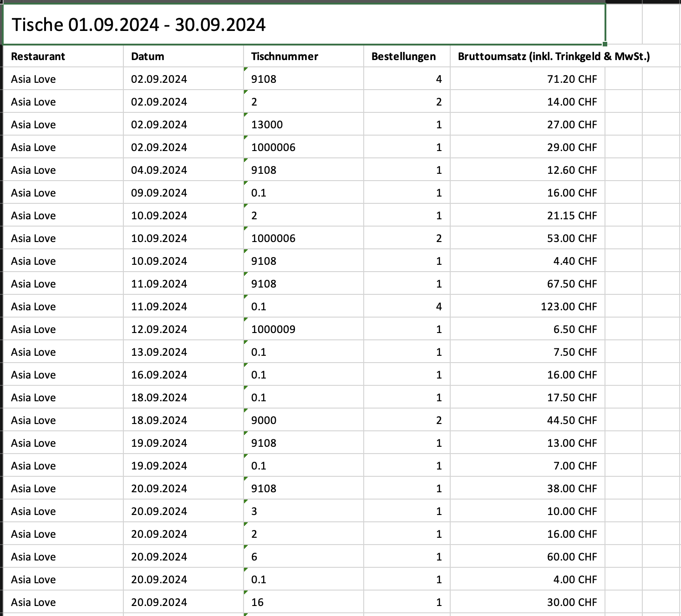The image size is (681, 616).
Task: Select table number cell 1000009
Action: point(304,329)
